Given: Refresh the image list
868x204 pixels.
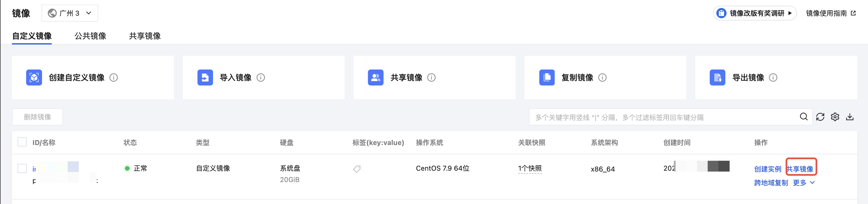Looking at the screenshot, I should [x=820, y=117].
